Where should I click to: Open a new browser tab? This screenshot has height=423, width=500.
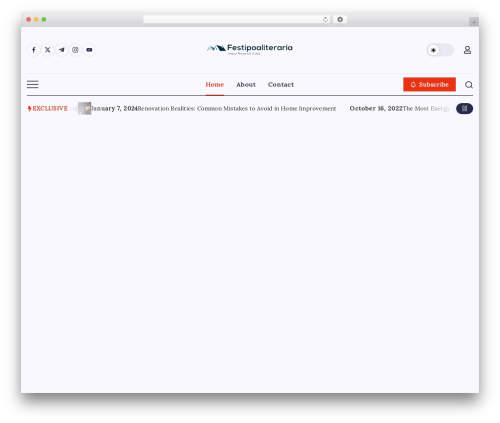(474, 22)
